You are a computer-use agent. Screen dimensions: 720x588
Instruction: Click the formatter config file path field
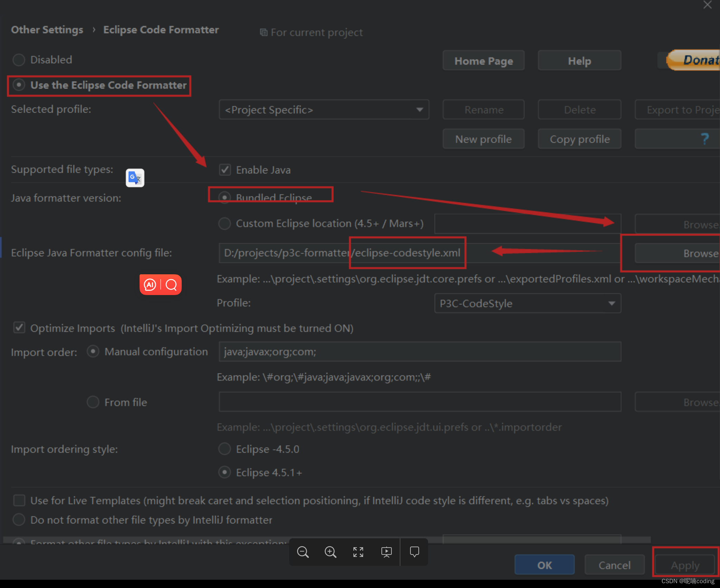[x=420, y=253]
